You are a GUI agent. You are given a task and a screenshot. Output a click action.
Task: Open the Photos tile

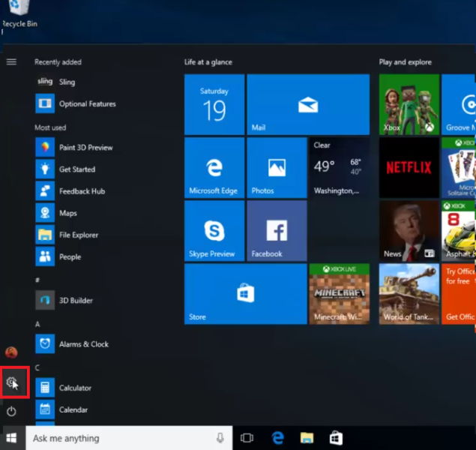[277, 167]
